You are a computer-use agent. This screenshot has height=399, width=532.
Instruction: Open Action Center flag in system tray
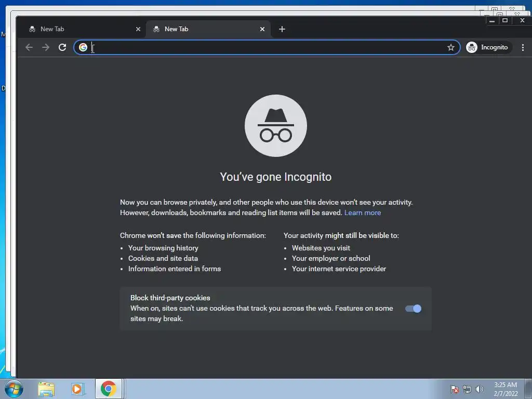click(455, 389)
